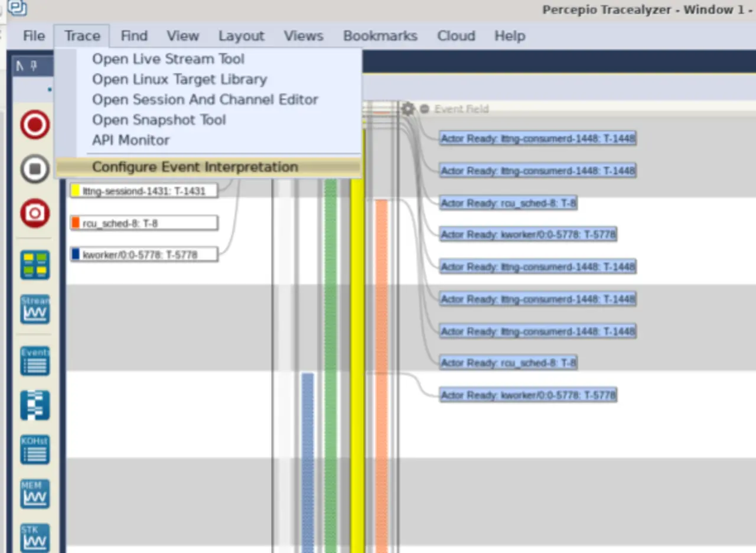Image resolution: width=756 pixels, height=553 pixels.
Task: Open the MEM memory graph icon
Action: (x=35, y=494)
